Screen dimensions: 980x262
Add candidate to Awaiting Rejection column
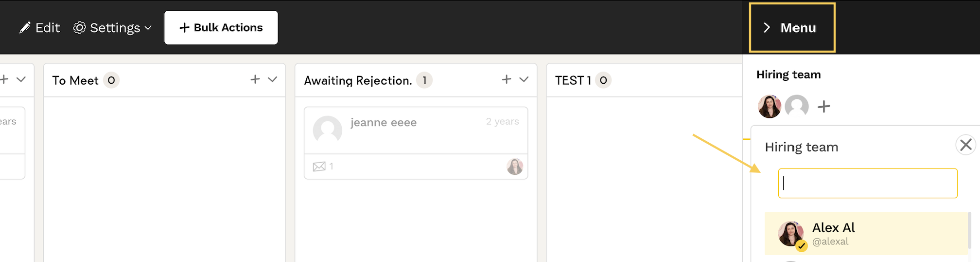[x=507, y=79]
